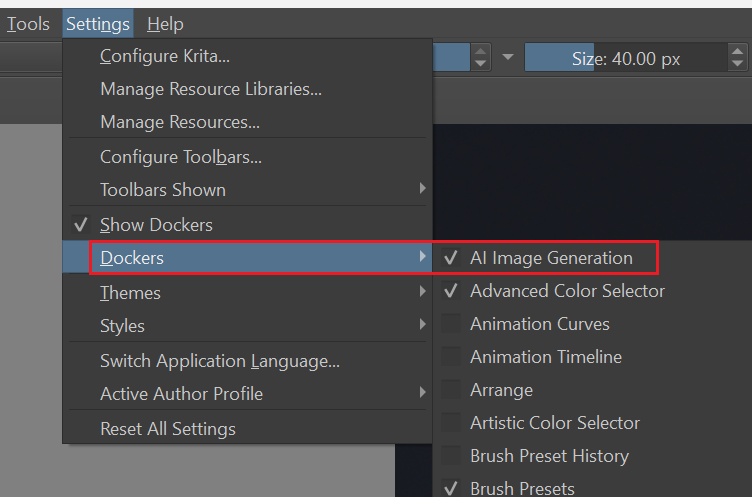Image resolution: width=752 pixels, height=497 pixels.
Task: Show the Artistic Color Selector docker
Action: point(540,423)
